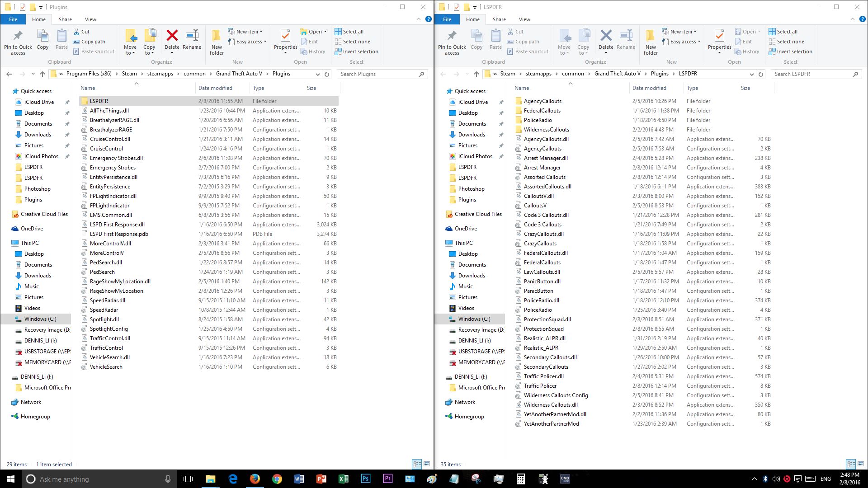
Task: Open Firefox from the taskbar
Action: tap(255, 479)
